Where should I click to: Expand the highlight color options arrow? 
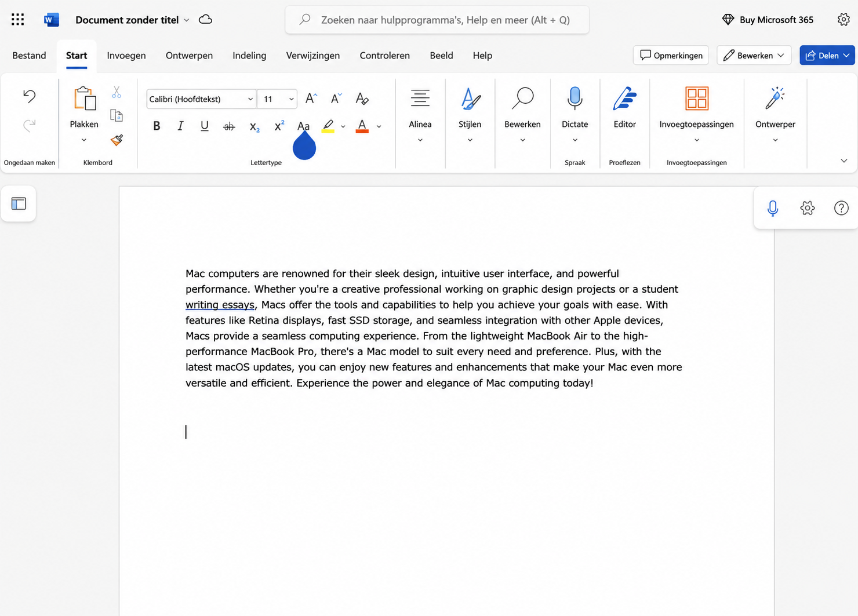click(x=343, y=126)
